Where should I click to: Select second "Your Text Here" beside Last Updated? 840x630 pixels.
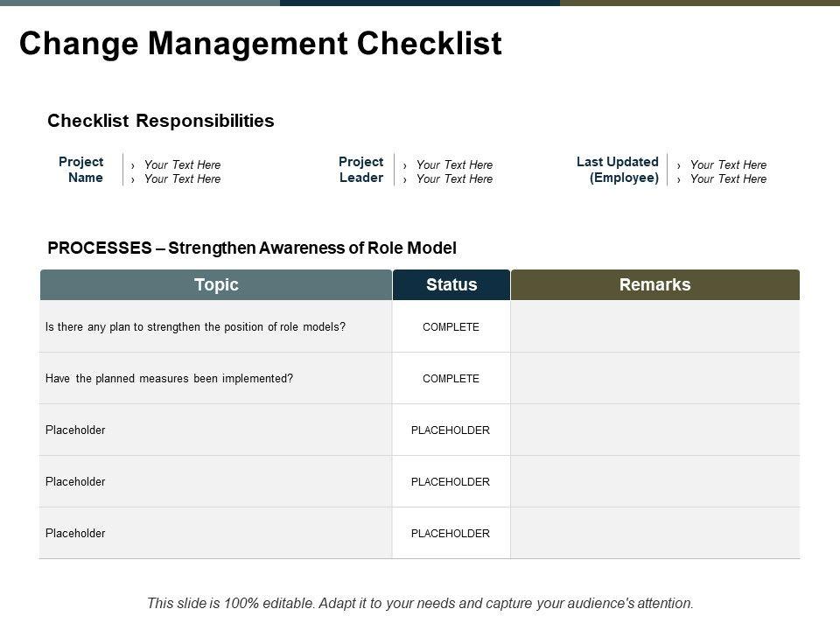click(x=728, y=179)
